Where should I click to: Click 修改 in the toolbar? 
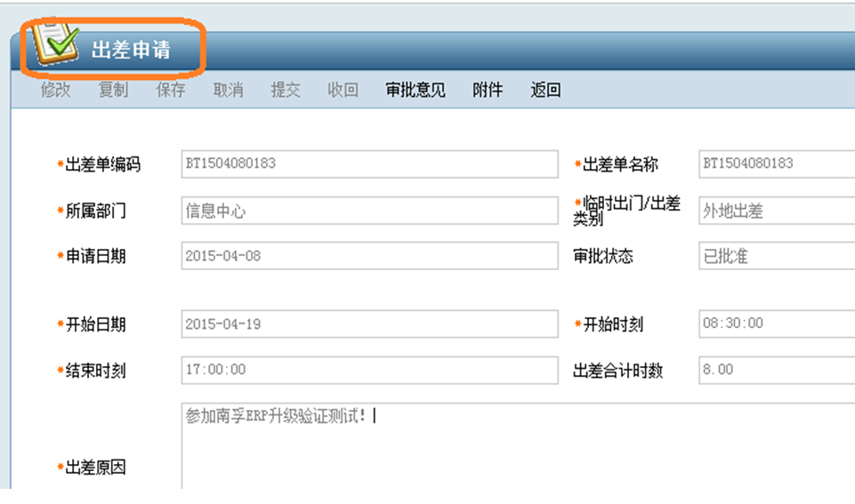(56, 90)
